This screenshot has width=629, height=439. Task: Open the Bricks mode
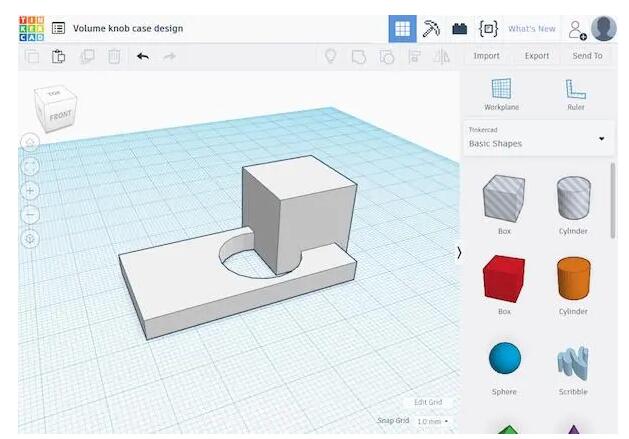coord(459,29)
